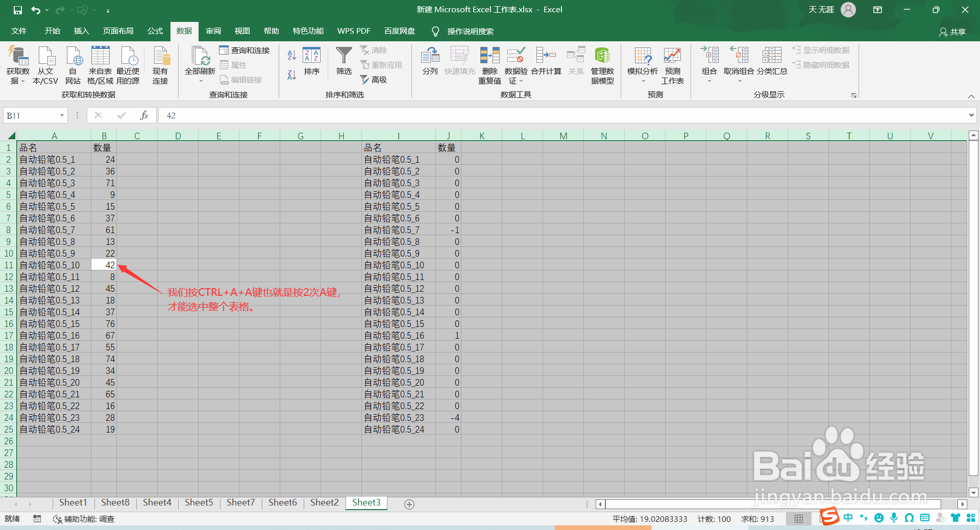
Task: Open the File menu
Action: tap(19, 31)
